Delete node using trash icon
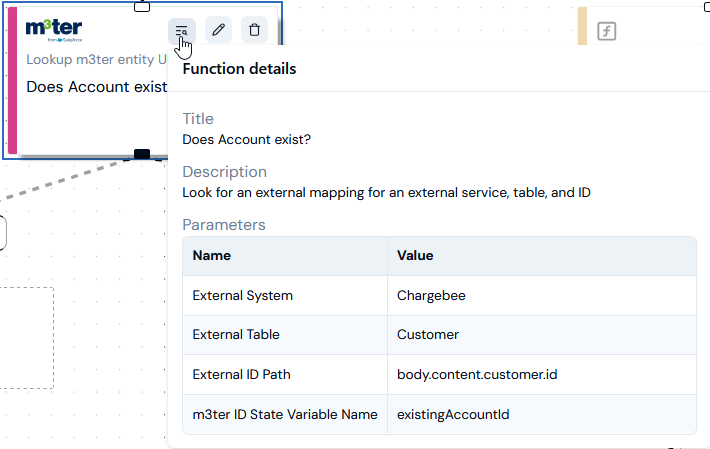The height and width of the screenshot is (449, 710). pyautogui.click(x=254, y=30)
